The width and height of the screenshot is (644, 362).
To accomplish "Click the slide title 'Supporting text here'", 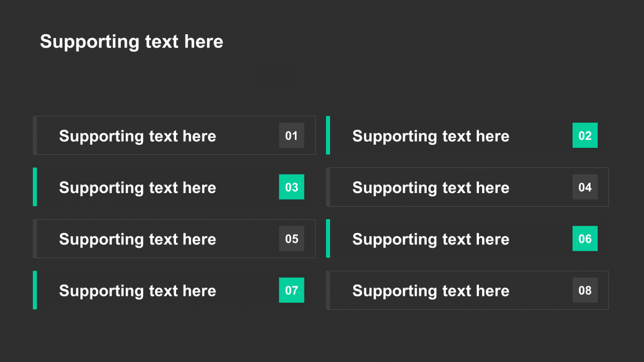I will click(x=132, y=42).
